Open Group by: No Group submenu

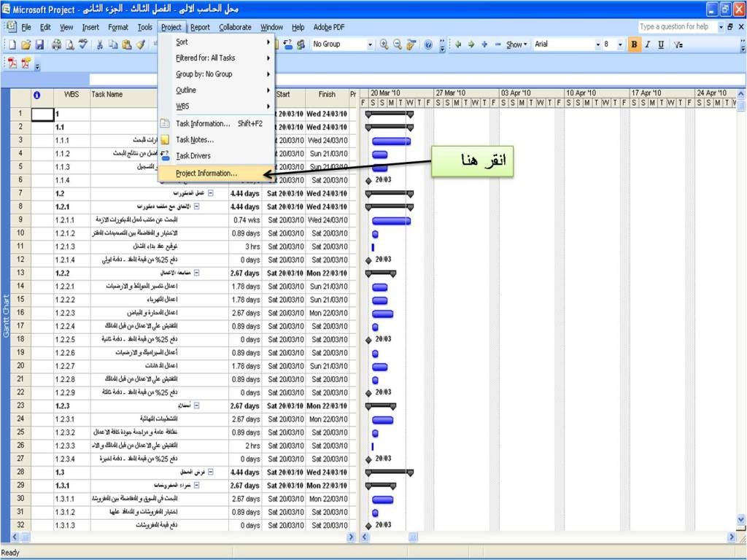click(217, 74)
